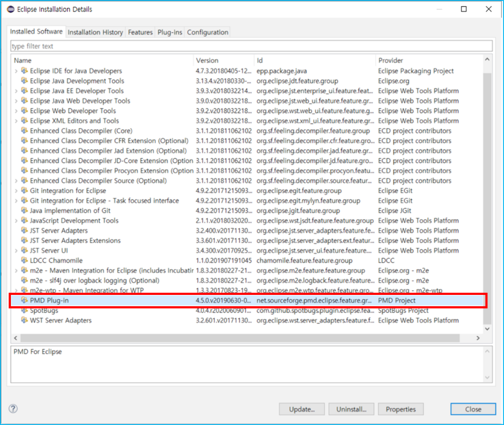Click the Java implementation of Git icon
Image resolution: width=504 pixels, height=425 pixels.
(x=24, y=210)
